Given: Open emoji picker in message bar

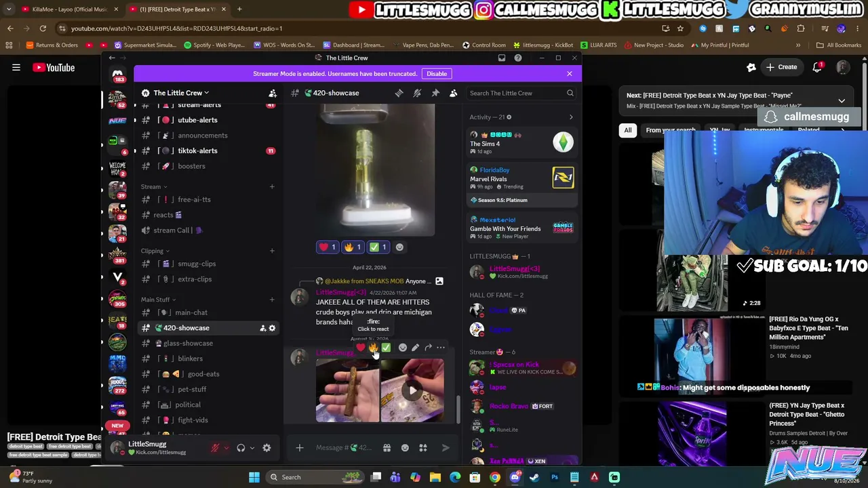Looking at the screenshot, I should pos(405,448).
